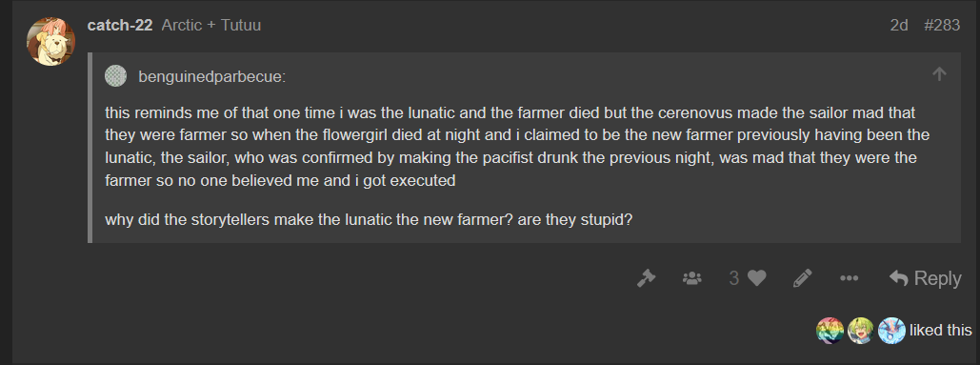Click the hammer moderation icon

coord(646,278)
